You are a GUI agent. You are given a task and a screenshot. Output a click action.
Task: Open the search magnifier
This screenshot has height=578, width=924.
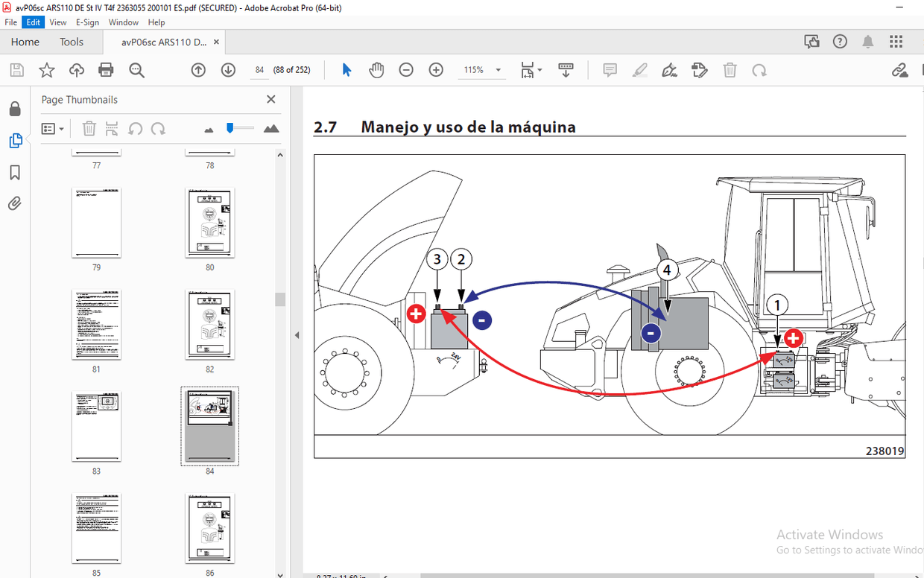click(136, 69)
